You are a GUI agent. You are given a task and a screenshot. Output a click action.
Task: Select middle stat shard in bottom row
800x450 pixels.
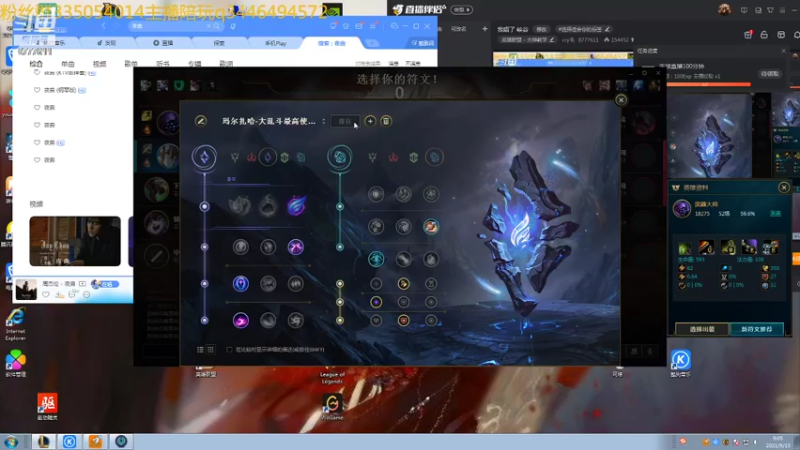pyautogui.click(x=403, y=320)
